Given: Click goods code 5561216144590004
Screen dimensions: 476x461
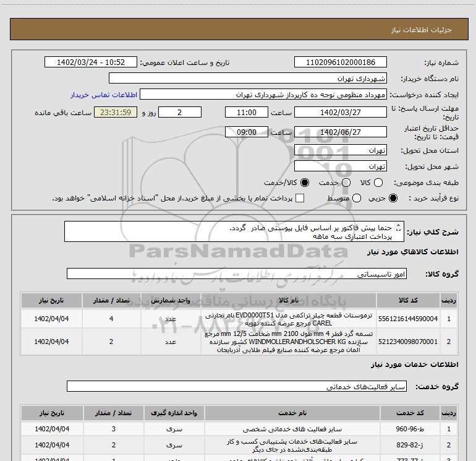Looking at the screenshot, I should pos(408,319).
